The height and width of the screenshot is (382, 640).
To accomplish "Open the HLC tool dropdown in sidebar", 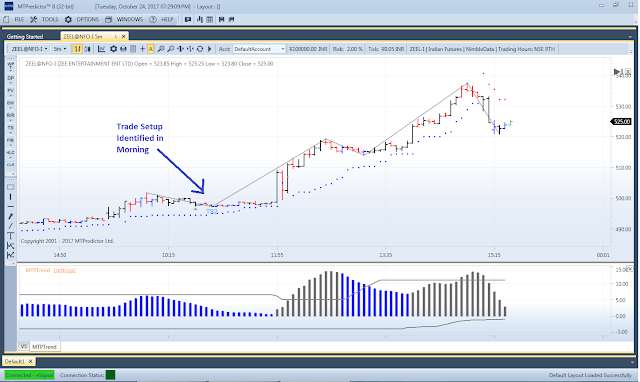I will coord(11,154).
